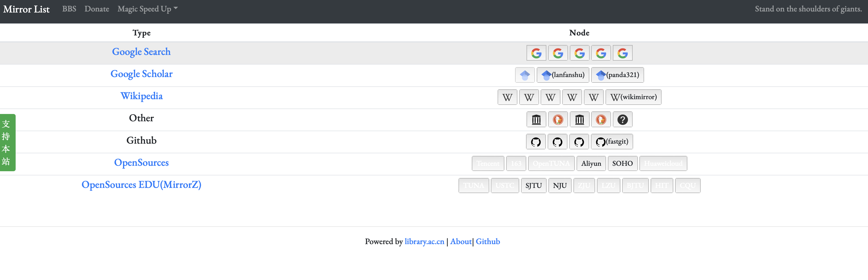
Task: Open the second Google Search mirror node
Action: pos(558,53)
